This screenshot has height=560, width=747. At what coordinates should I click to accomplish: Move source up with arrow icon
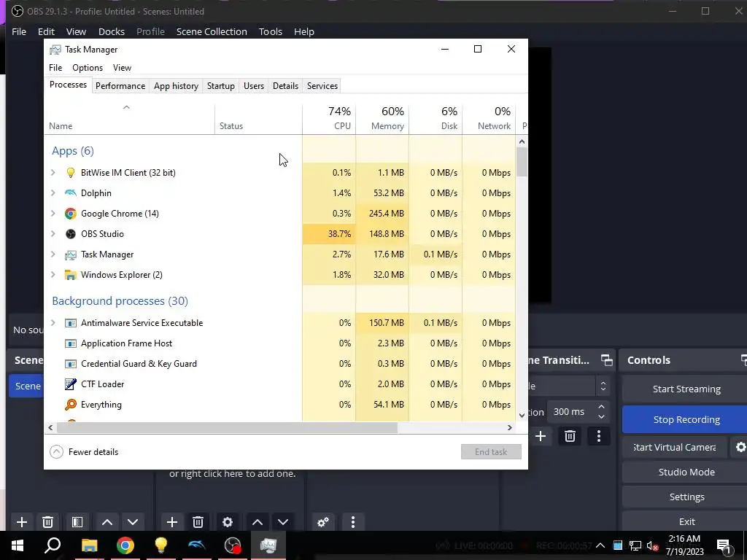258,522
